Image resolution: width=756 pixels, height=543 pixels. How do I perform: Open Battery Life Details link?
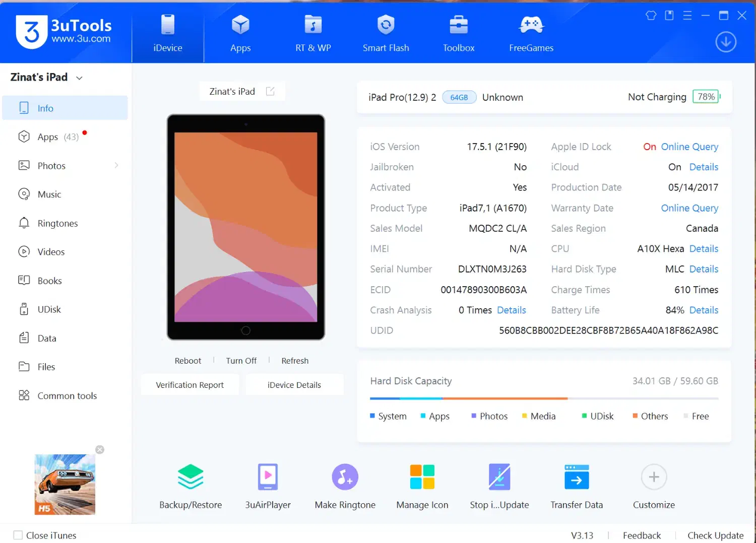(704, 310)
